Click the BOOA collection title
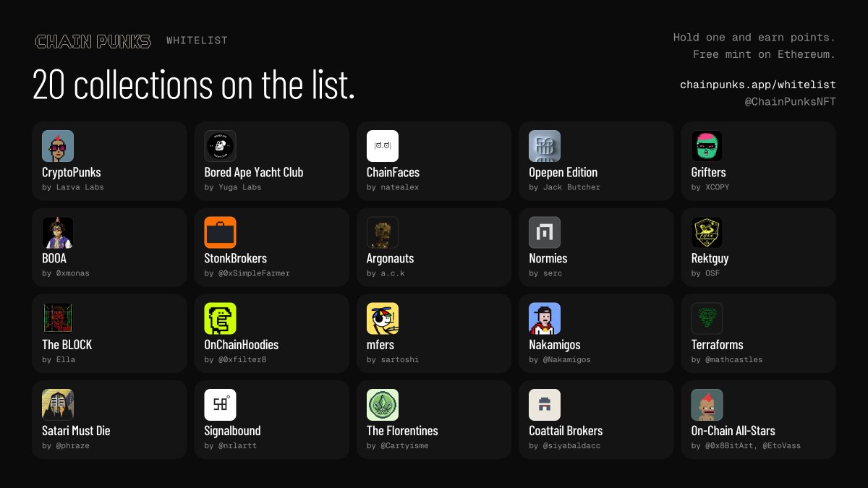 (x=55, y=258)
